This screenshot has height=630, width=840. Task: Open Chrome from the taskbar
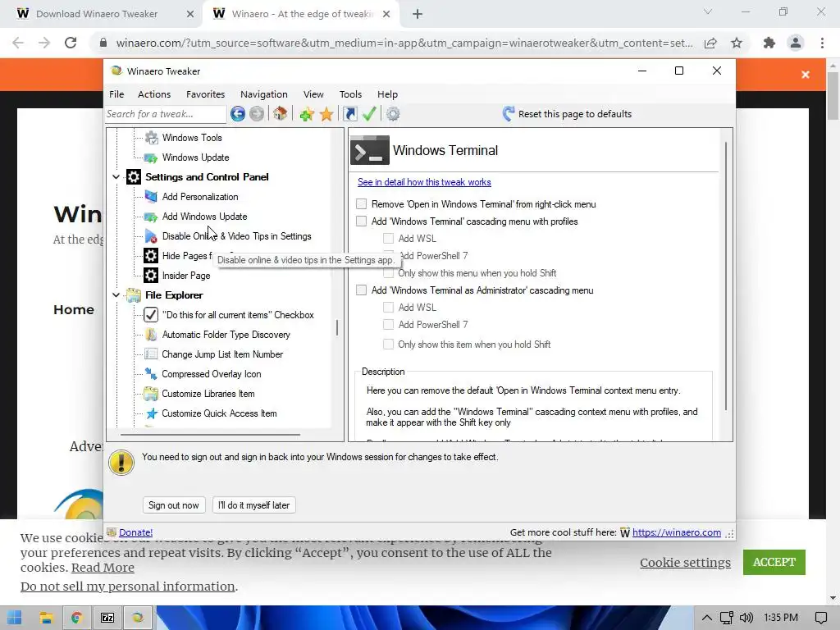coord(76,618)
